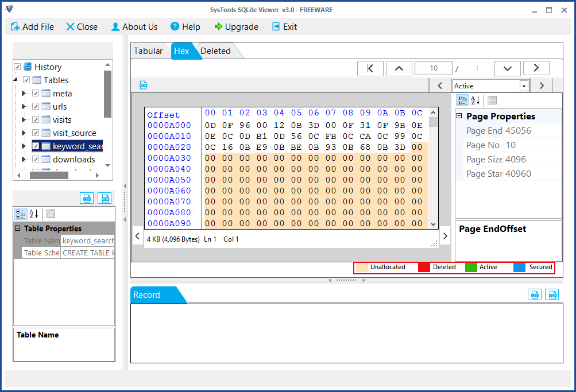Export the Record panel to CSV

(534, 294)
